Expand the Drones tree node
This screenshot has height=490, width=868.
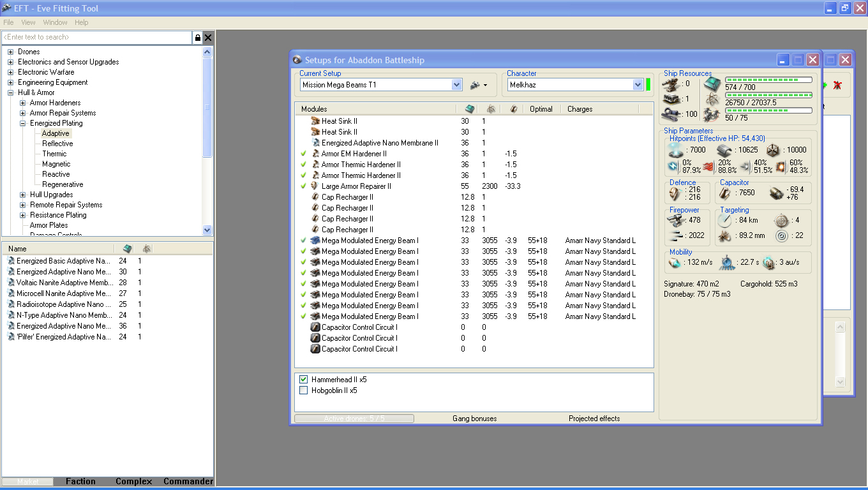point(11,52)
